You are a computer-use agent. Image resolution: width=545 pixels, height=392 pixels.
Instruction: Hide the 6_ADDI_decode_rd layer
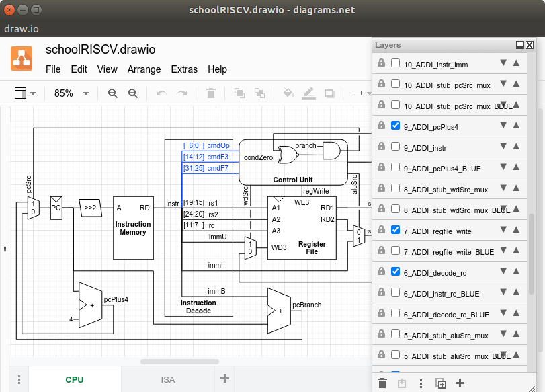coord(394,272)
